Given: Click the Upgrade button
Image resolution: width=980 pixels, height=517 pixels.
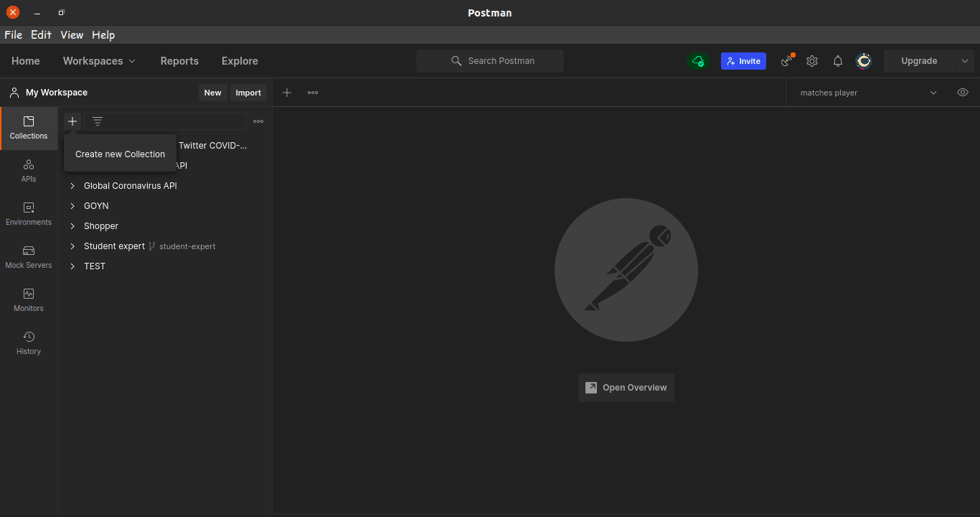Looking at the screenshot, I should 920,61.
